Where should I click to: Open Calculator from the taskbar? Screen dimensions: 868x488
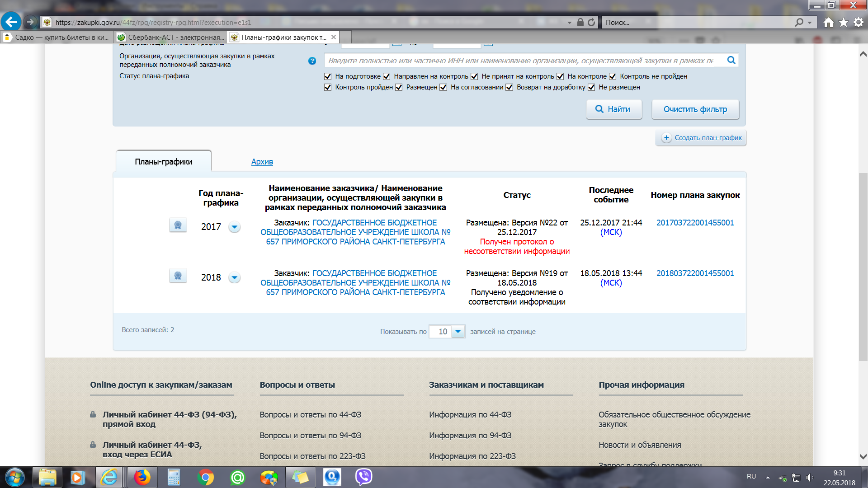coord(174,477)
